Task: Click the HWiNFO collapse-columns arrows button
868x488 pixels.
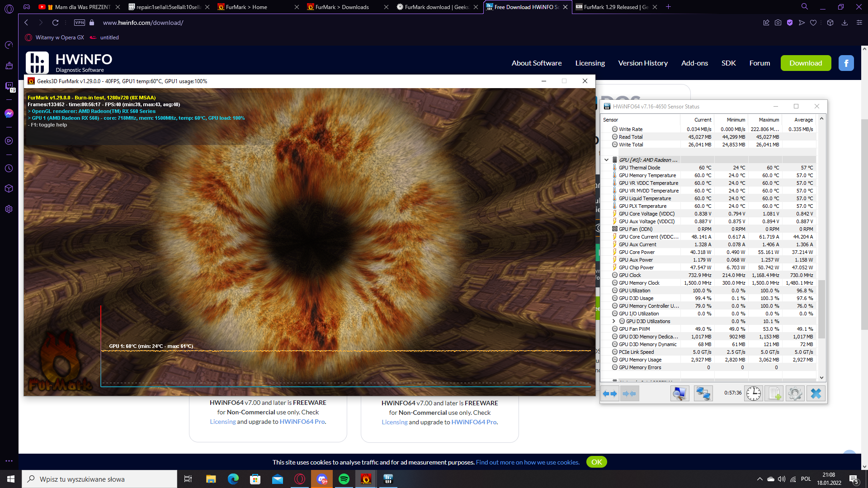Action: click(629, 394)
